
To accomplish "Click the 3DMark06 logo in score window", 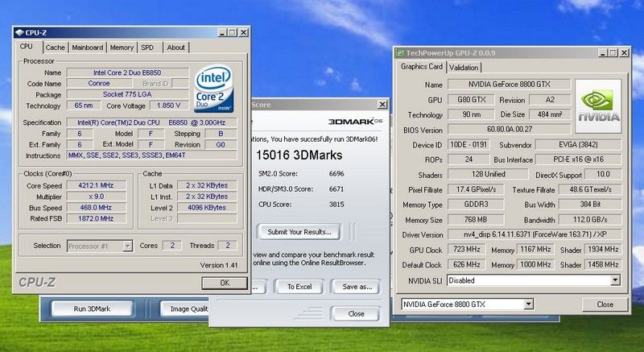I will click(355, 121).
